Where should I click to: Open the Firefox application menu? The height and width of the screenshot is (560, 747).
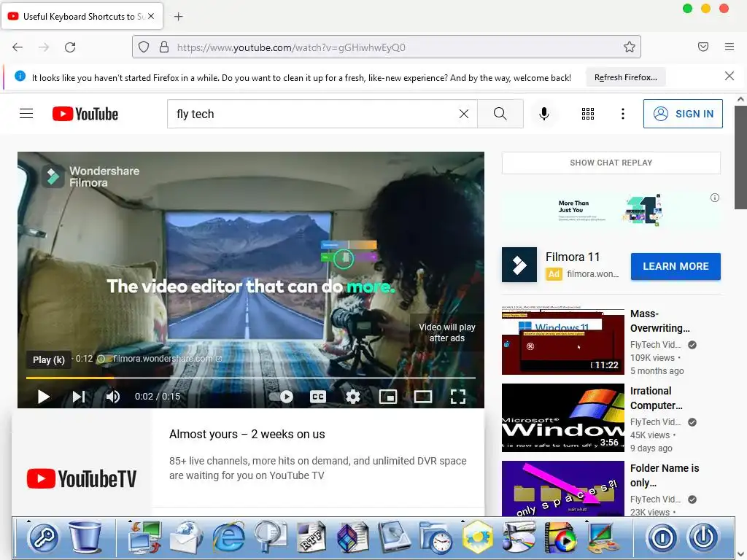[729, 47]
